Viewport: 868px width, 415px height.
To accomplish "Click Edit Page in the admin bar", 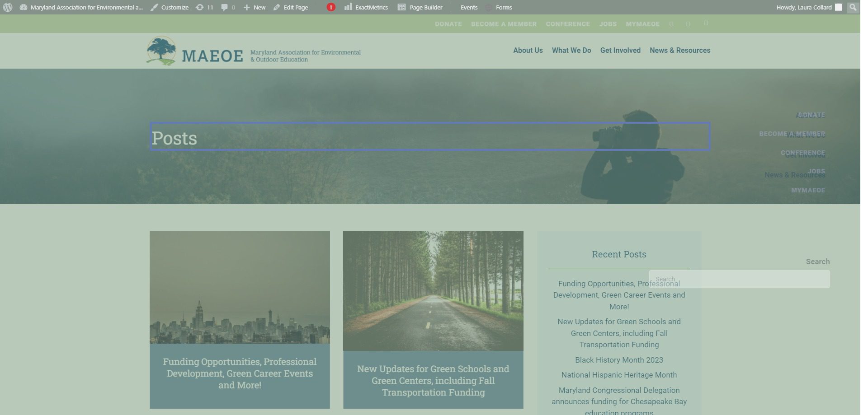I will coord(291,7).
